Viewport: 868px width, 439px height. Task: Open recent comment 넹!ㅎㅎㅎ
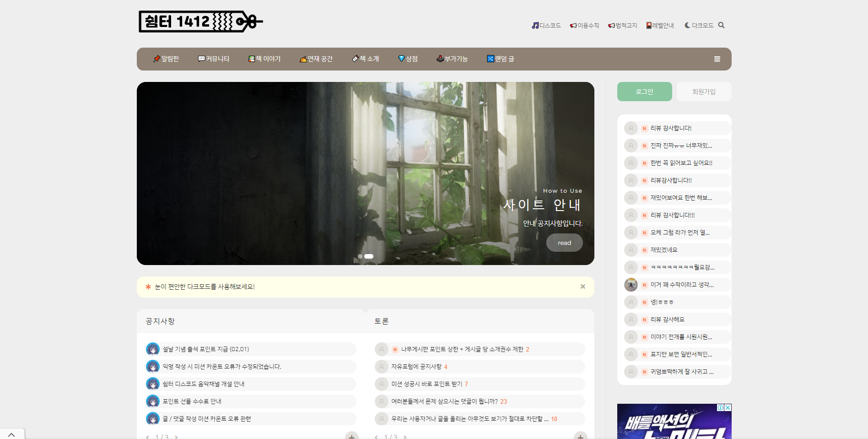click(x=662, y=302)
